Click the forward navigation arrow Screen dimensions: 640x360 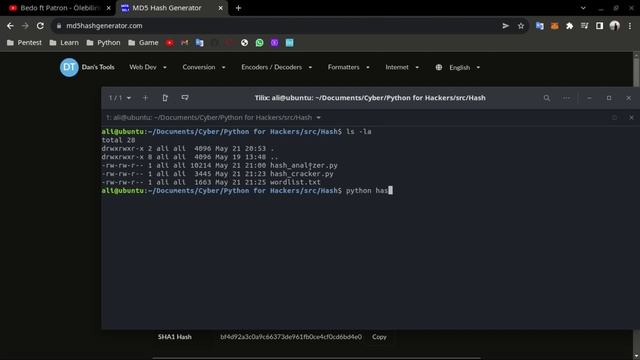point(25,26)
